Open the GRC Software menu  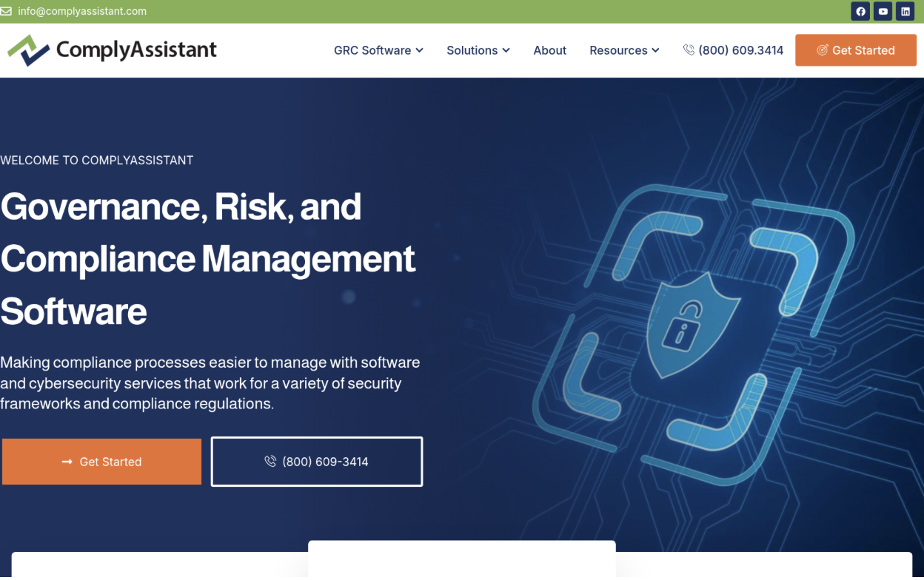378,50
